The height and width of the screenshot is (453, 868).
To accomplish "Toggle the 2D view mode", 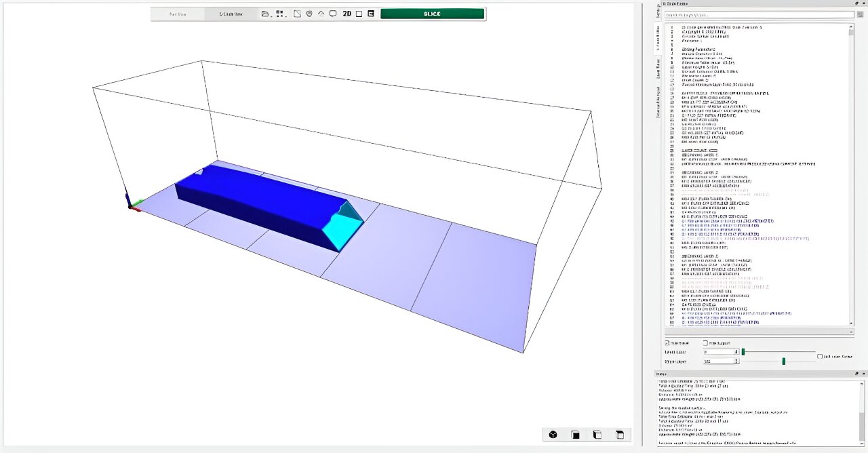I will 347,14.
